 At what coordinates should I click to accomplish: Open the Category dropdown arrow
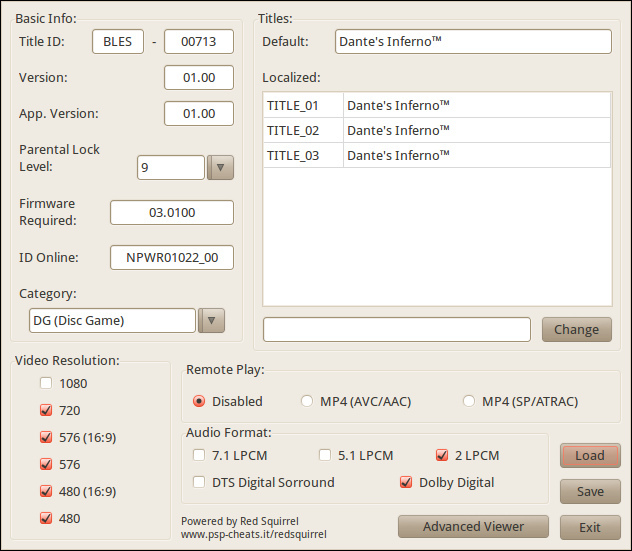211,320
